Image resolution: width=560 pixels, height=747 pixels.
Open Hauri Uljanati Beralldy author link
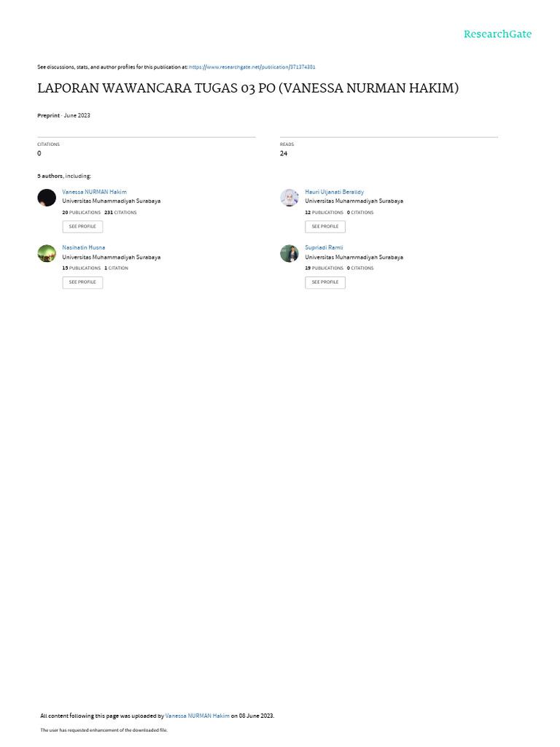pyautogui.click(x=334, y=192)
